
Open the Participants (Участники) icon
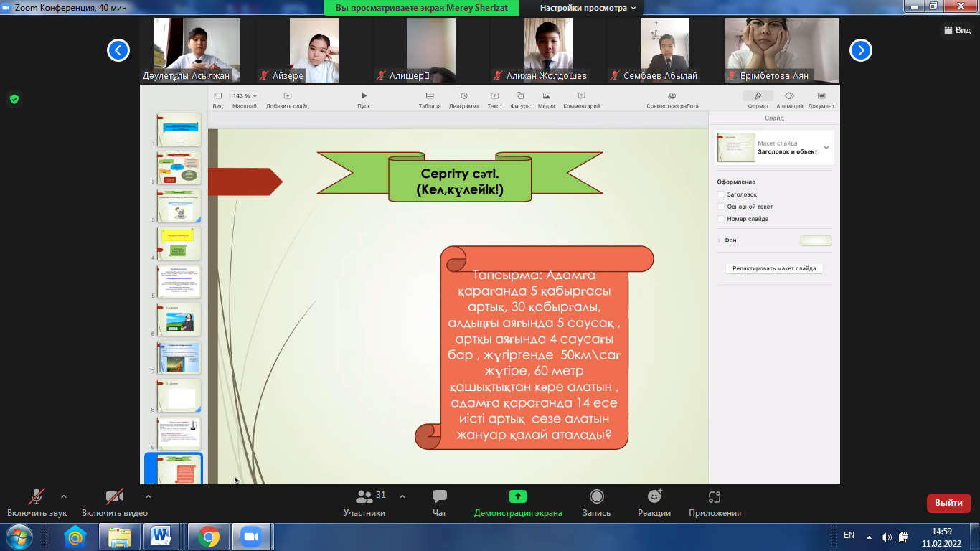point(364,497)
